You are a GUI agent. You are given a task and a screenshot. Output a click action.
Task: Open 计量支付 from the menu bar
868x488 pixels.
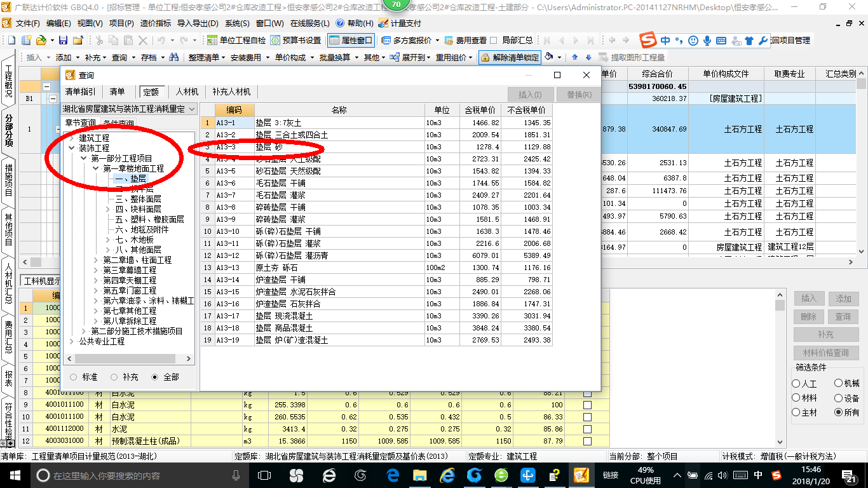[x=400, y=23]
